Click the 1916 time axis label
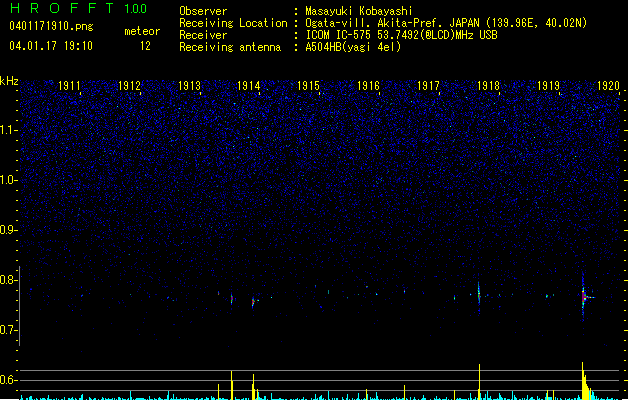Viewport: 629px width, 400px height. point(368,86)
